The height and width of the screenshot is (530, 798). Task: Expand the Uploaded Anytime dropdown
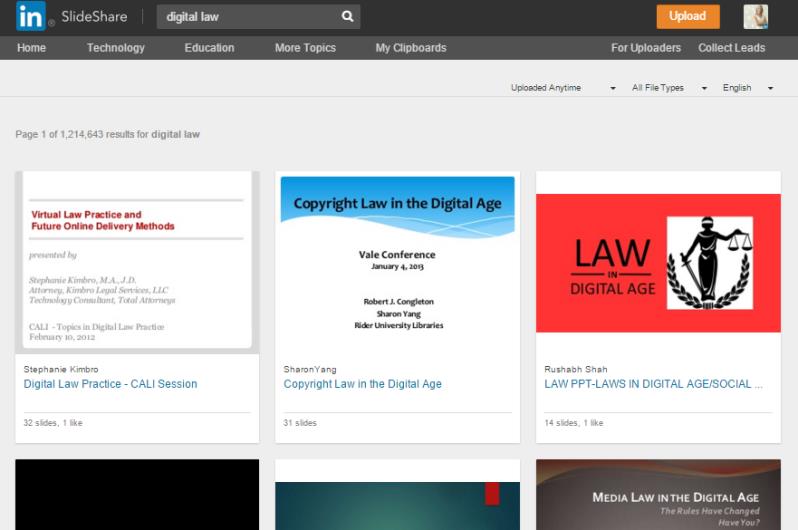pyautogui.click(x=562, y=88)
